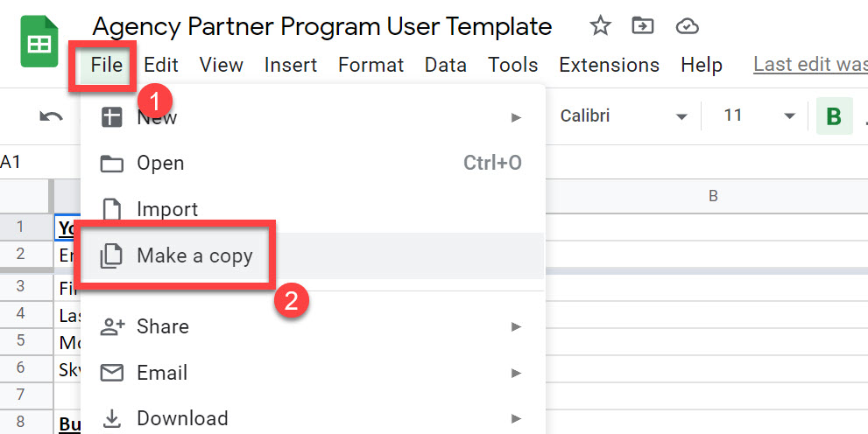Open the Format menu
The height and width of the screenshot is (434, 868).
[x=370, y=65]
